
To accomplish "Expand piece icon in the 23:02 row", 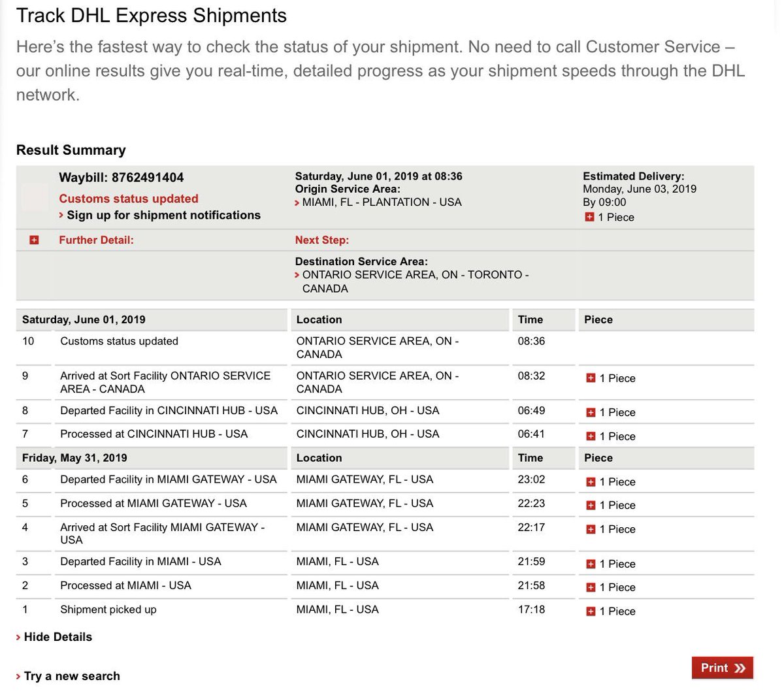I will pos(591,481).
